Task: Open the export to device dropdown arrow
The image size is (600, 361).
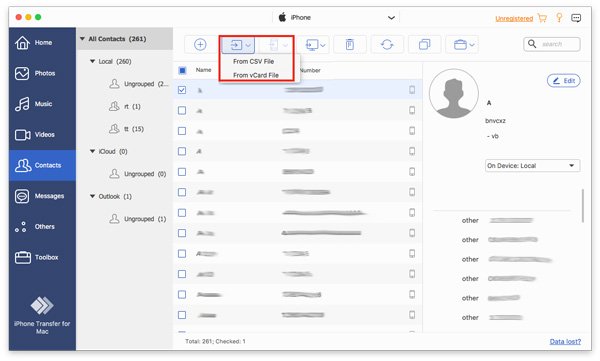Action: tap(285, 45)
